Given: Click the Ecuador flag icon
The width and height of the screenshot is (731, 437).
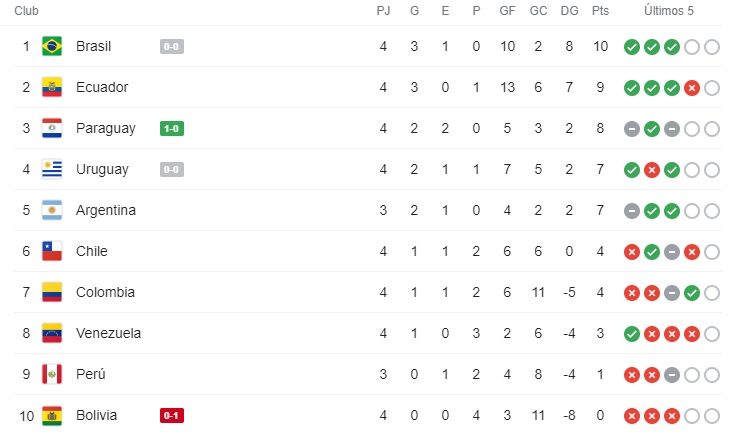Looking at the screenshot, I should [x=52, y=87].
